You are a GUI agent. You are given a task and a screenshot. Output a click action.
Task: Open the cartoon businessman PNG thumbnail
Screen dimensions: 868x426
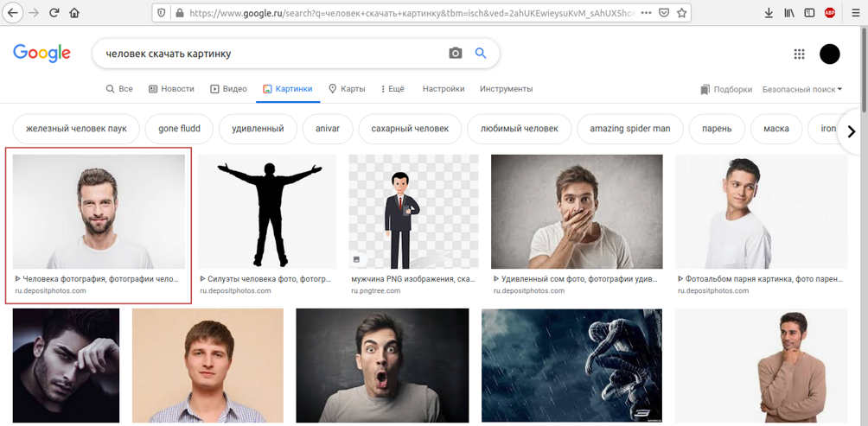(x=413, y=212)
